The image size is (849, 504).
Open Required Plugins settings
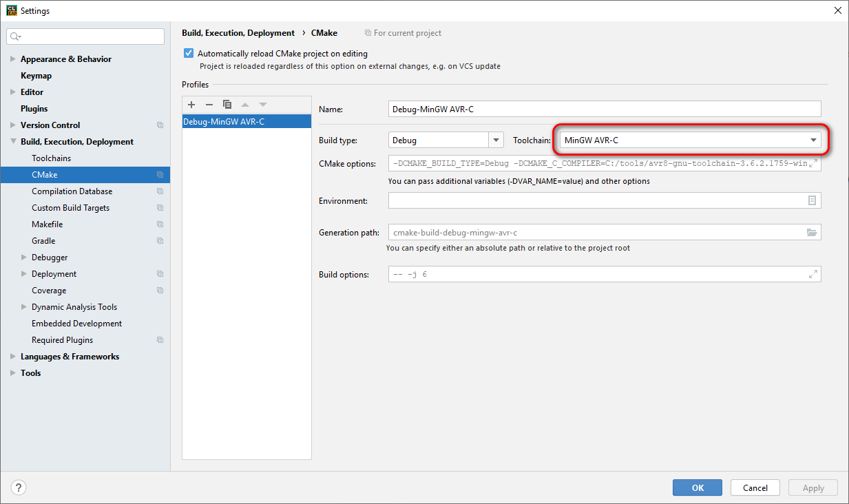[62, 340]
